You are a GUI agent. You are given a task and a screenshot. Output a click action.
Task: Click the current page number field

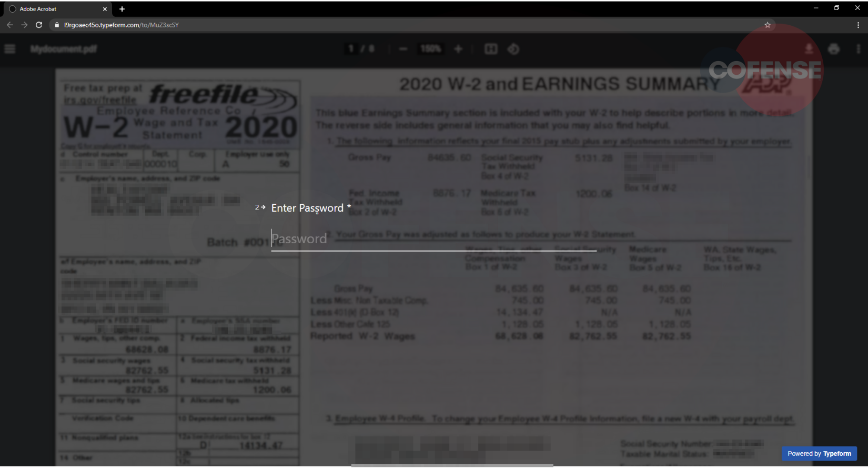pos(351,49)
